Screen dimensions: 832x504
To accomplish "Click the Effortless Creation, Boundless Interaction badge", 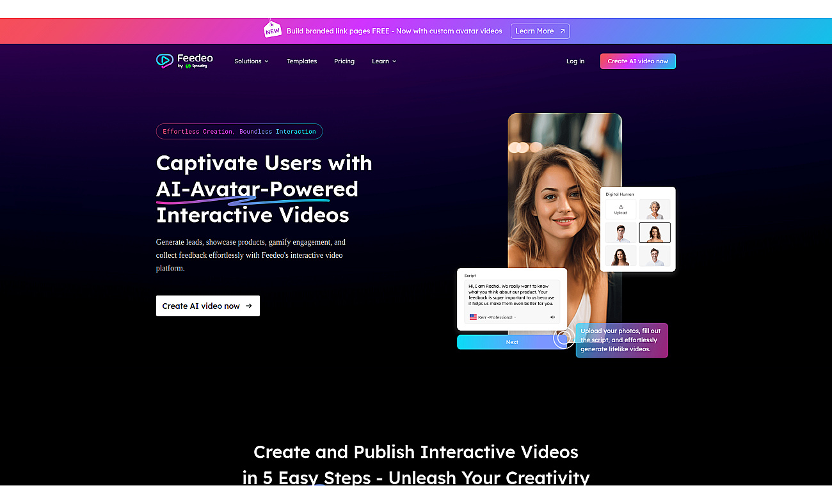I will pyautogui.click(x=239, y=132).
